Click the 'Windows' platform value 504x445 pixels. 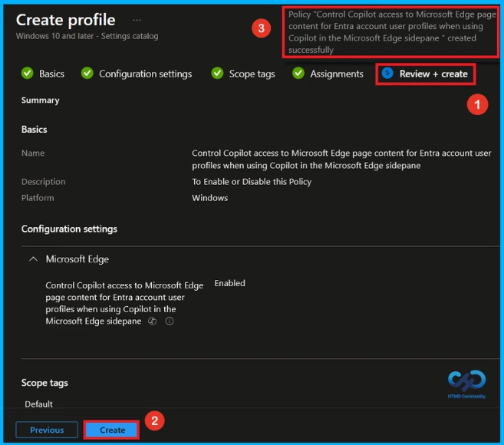point(210,198)
